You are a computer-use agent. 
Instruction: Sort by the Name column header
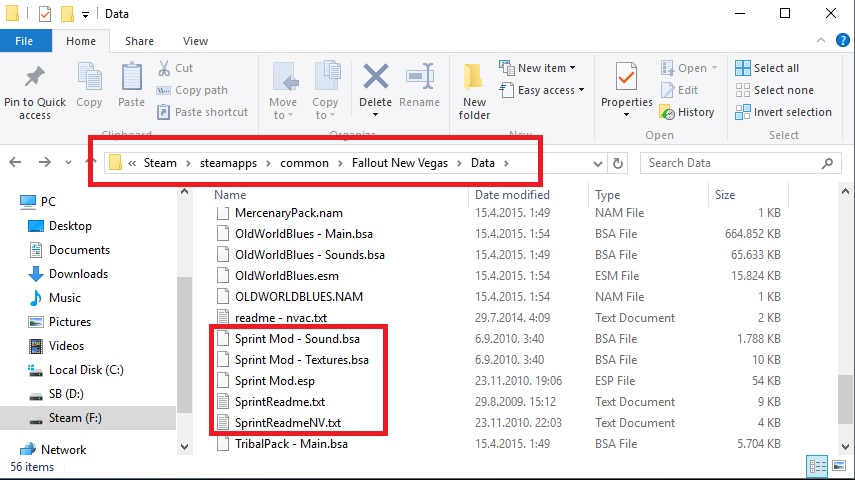click(230, 195)
